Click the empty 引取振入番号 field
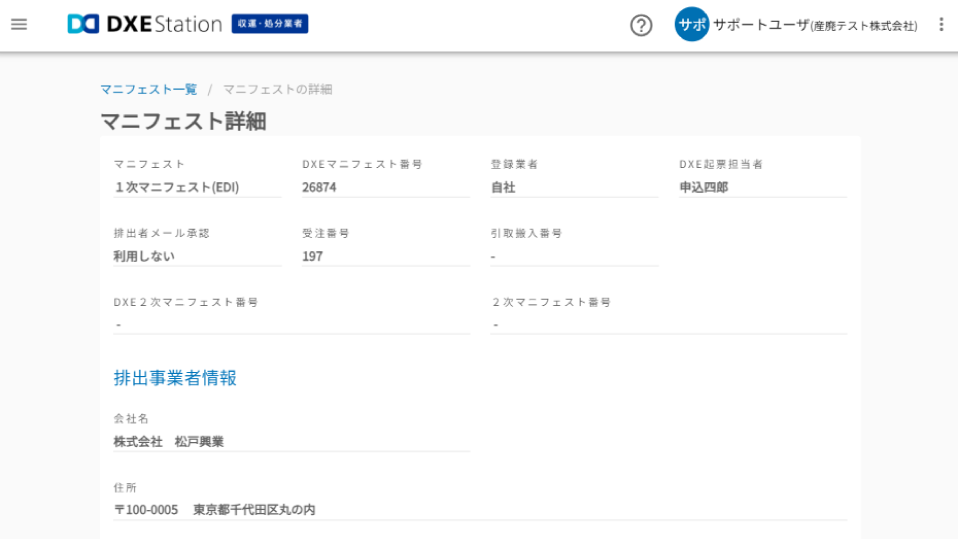The image size is (960, 540). [573, 256]
